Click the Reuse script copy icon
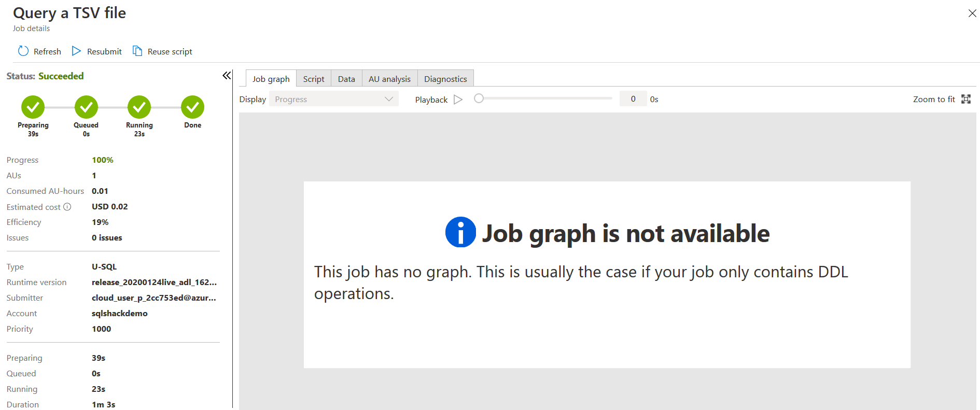980x410 pixels. 137,51
